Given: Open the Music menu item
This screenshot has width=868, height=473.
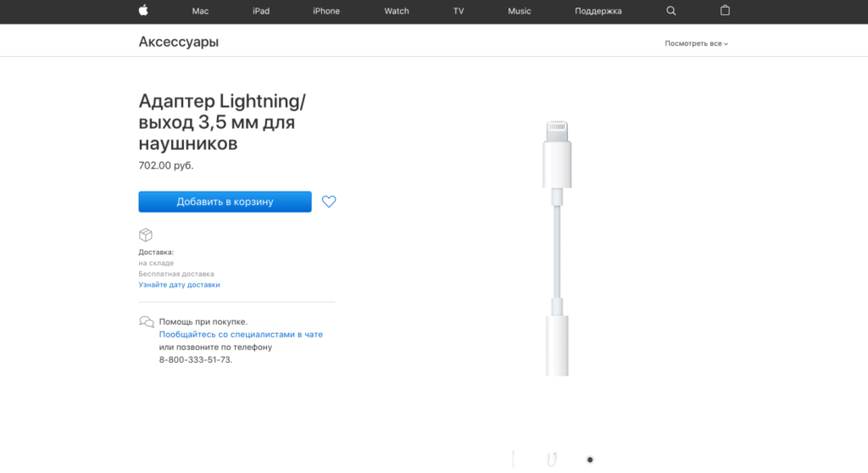Looking at the screenshot, I should click(x=520, y=11).
